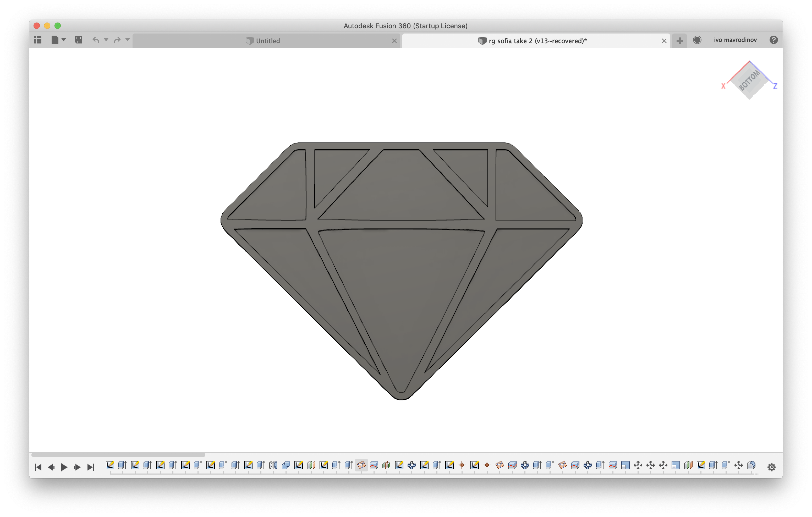Select the last green-orange Split Body timeline feature
Screen dimensions: 812x517
click(688, 465)
